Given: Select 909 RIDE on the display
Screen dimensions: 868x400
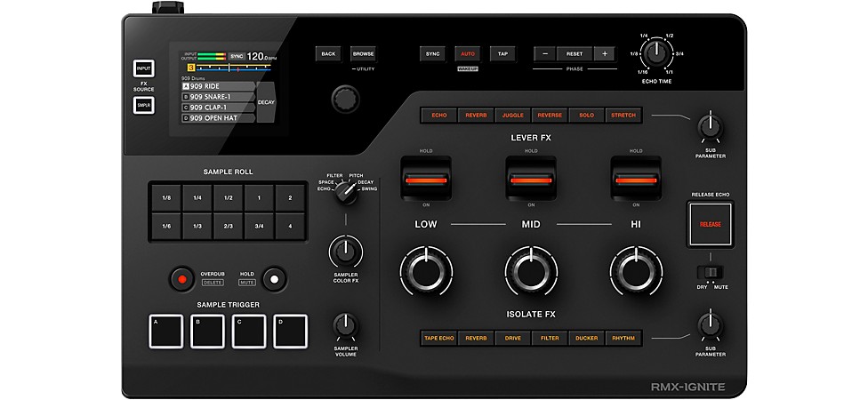Looking at the screenshot, I should click(x=218, y=86).
